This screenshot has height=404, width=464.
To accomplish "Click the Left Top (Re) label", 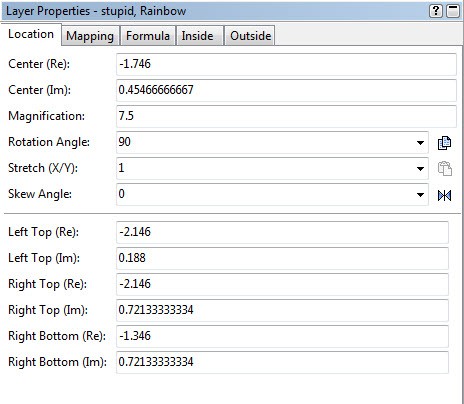I will click(44, 232).
